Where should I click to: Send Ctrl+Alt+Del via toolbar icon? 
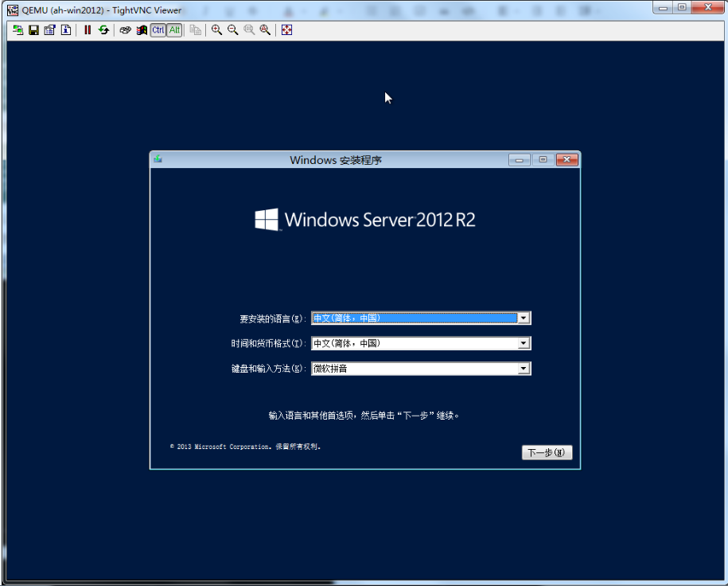click(x=126, y=30)
